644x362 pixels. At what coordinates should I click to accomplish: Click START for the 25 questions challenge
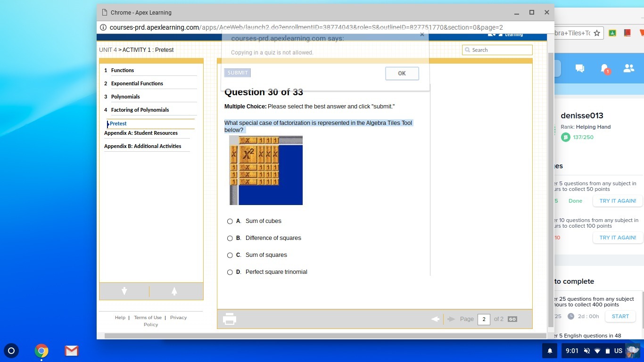[620, 316]
